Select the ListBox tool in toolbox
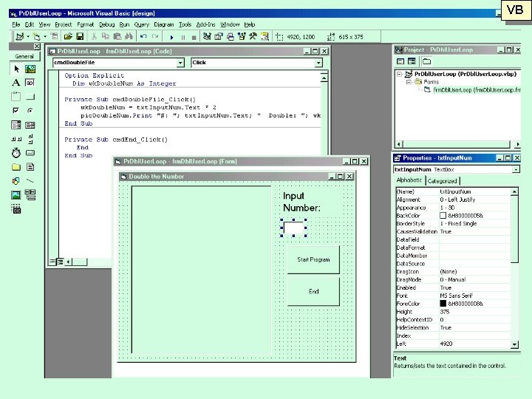Screen dimensions: 532x399 (x=30, y=125)
